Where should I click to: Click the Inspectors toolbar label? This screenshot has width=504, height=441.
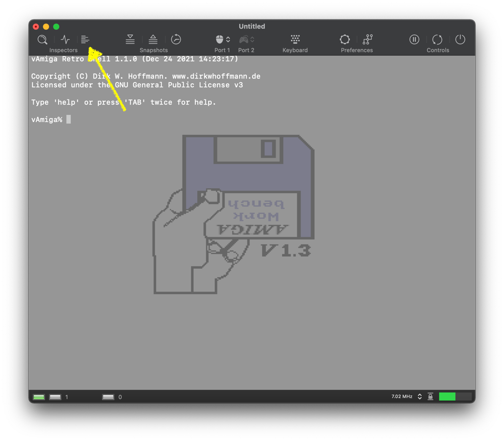63,50
